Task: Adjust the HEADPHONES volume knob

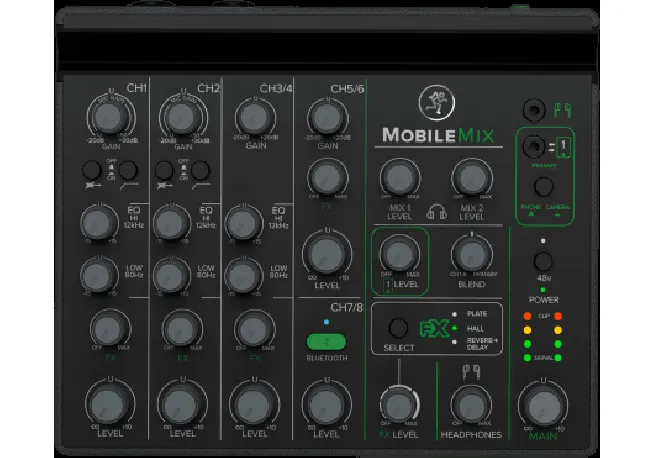Action: [x=471, y=405]
